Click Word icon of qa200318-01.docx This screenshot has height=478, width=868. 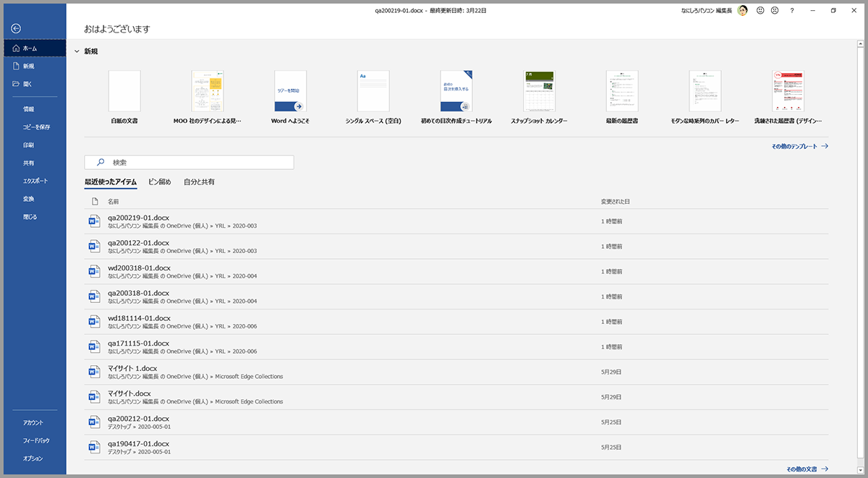(93, 296)
